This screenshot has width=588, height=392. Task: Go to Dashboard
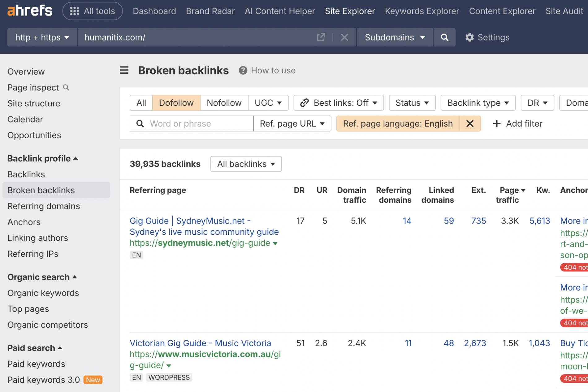coord(154,11)
